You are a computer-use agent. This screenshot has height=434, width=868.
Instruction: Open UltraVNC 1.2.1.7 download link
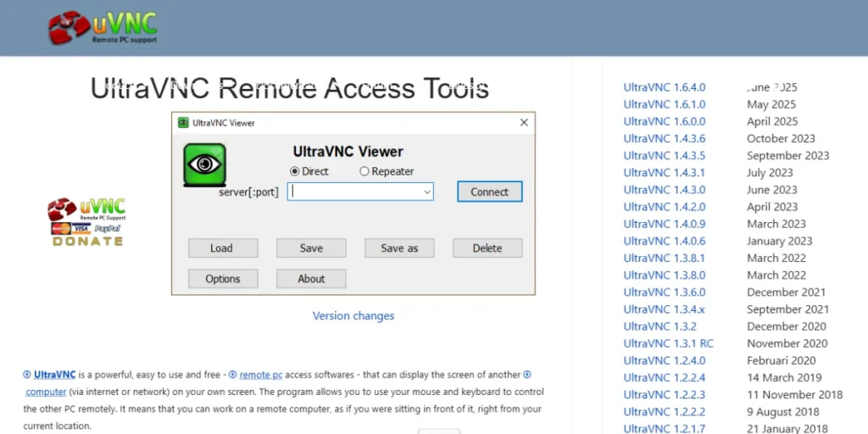pos(665,429)
